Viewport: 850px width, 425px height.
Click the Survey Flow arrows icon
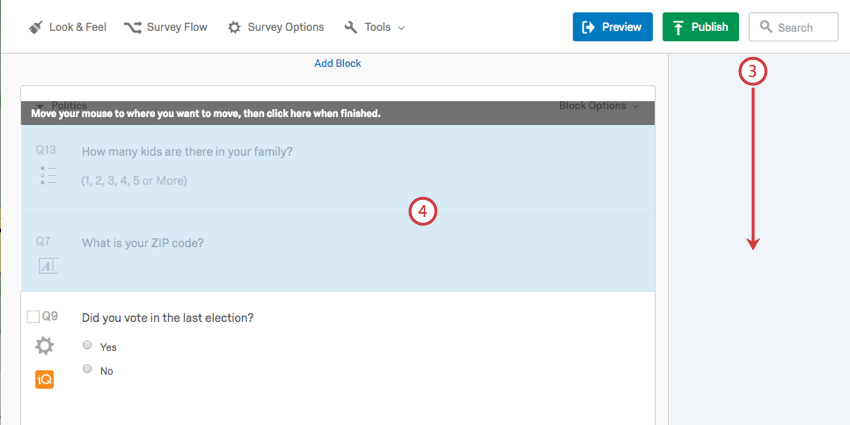click(x=132, y=27)
